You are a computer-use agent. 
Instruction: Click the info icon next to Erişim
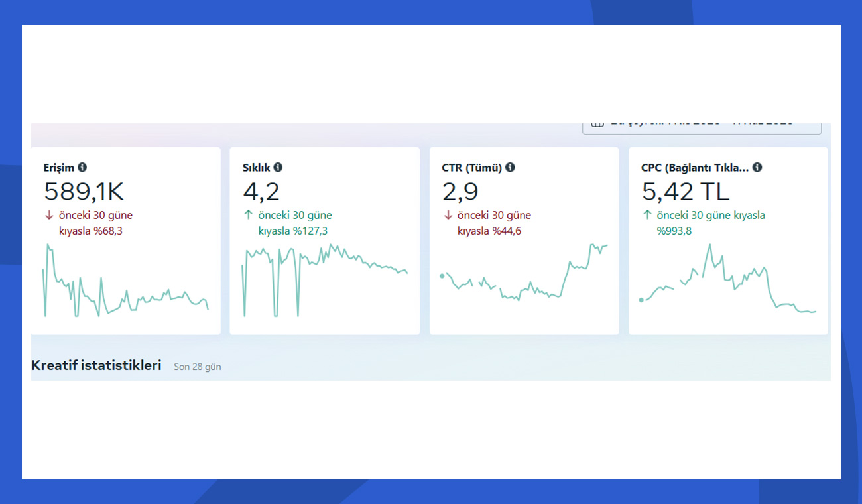82,168
